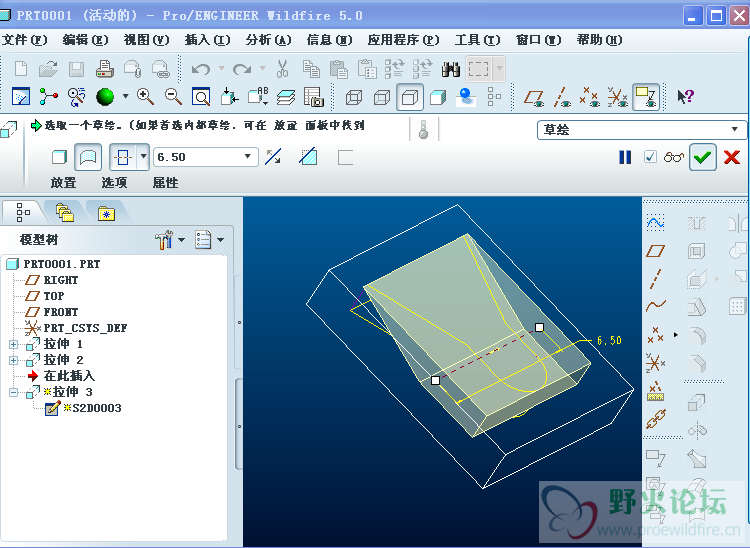Toggle coordinate systems display

[618, 97]
